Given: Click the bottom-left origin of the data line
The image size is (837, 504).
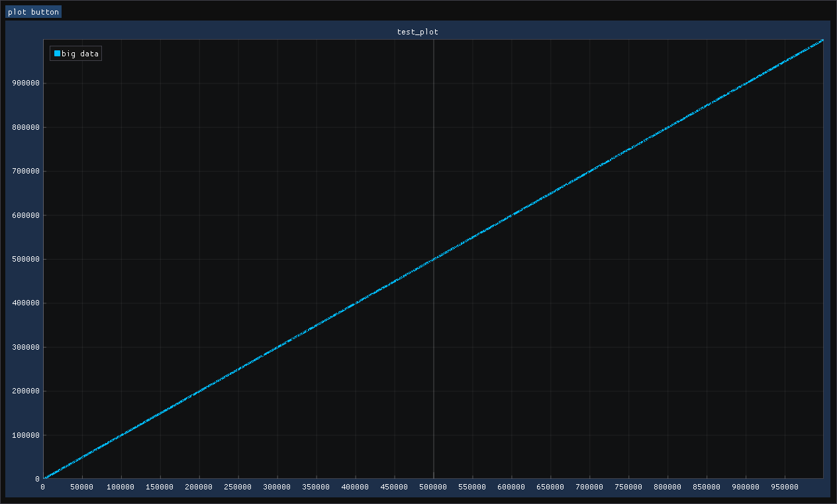Looking at the screenshot, I should [43, 476].
